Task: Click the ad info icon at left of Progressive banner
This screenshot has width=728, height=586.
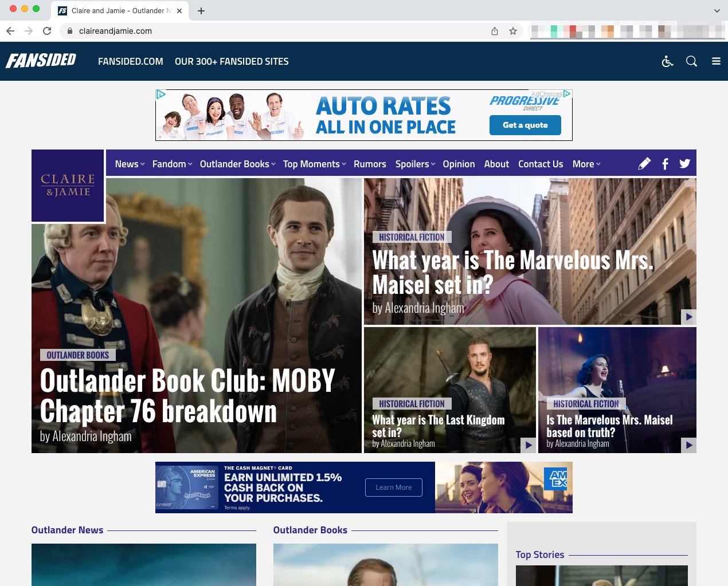Action: pos(161,94)
